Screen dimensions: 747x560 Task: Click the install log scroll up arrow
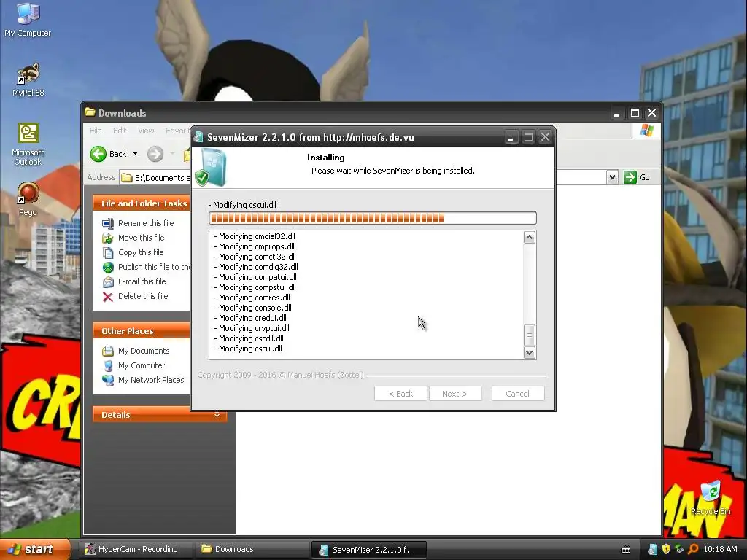click(530, 237)
